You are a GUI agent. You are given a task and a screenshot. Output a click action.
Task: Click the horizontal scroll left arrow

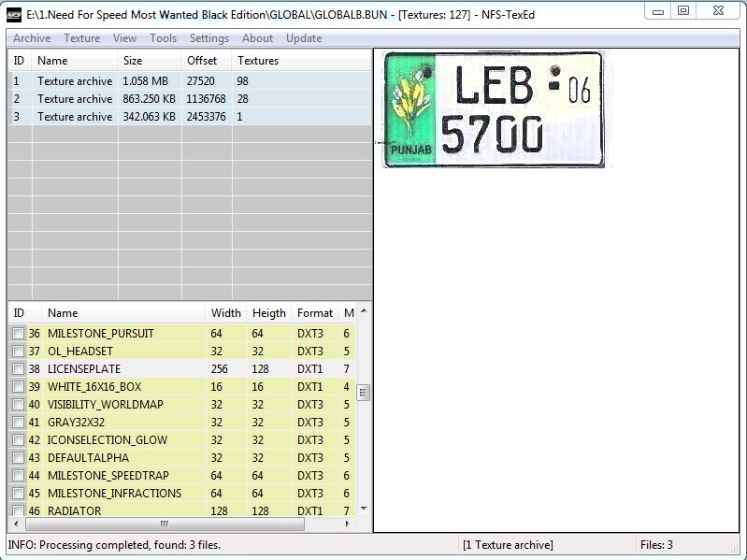point(16,524)
